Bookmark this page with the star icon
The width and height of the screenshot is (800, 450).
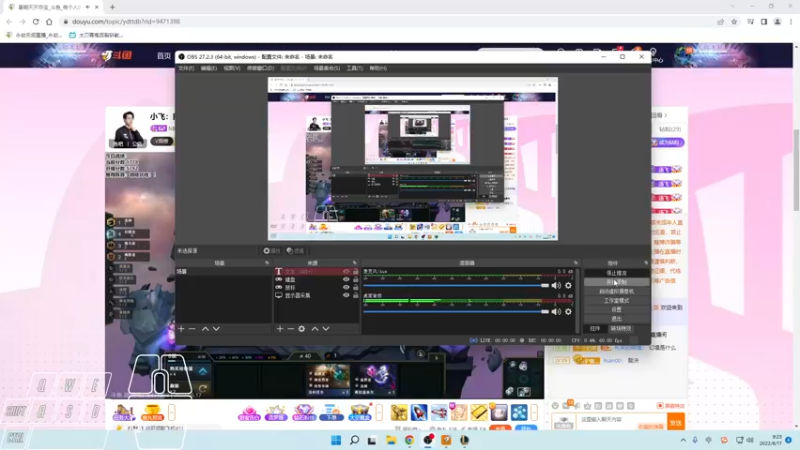(x=734, y=22)
